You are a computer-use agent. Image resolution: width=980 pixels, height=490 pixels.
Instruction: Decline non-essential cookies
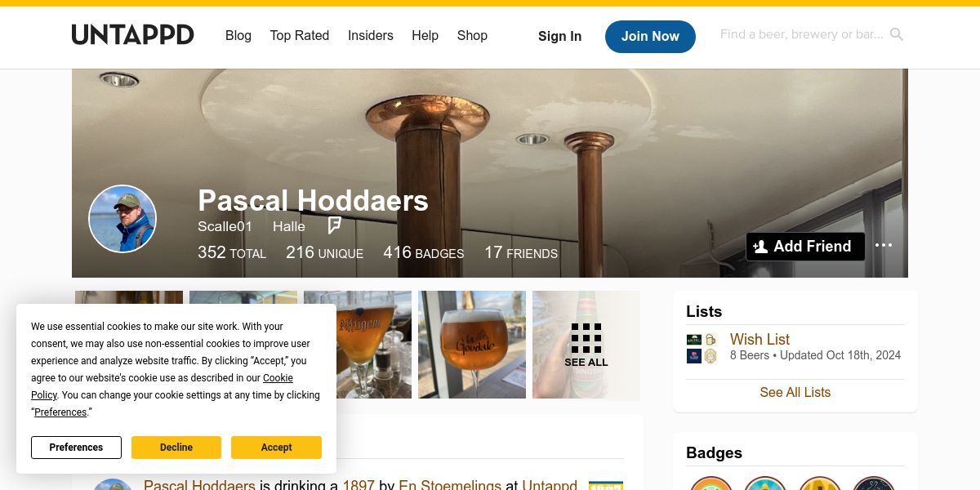click(176, 448)
